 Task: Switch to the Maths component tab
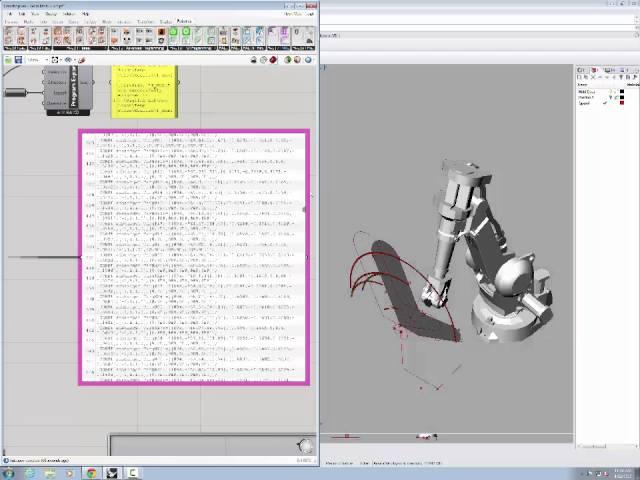(x=29, y=22)
